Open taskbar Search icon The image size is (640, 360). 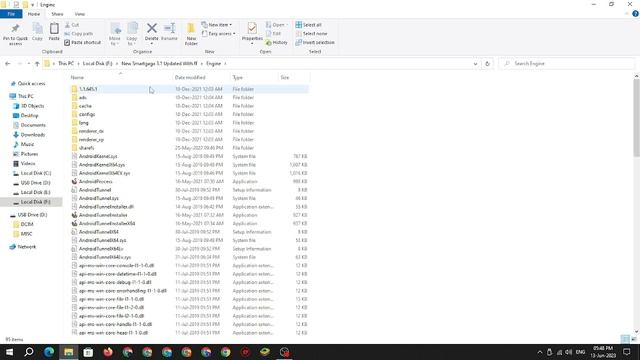29,352
